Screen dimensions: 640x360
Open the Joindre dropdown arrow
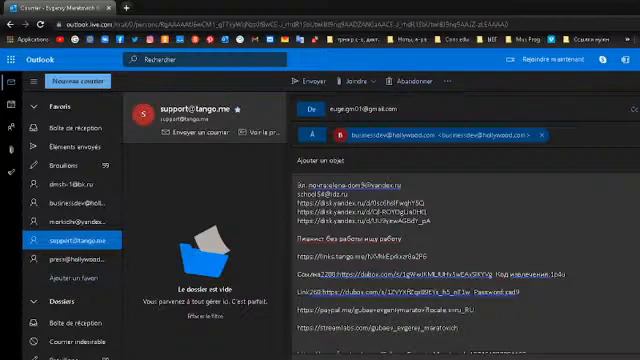coord(373,82)
